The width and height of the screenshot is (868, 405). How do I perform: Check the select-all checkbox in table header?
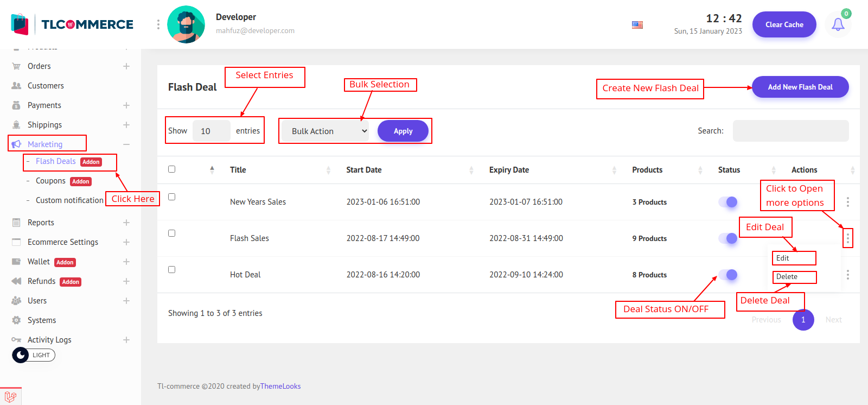coord(171,169)
